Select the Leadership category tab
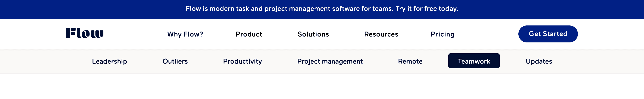644x99 pixels. click(110, 61)
